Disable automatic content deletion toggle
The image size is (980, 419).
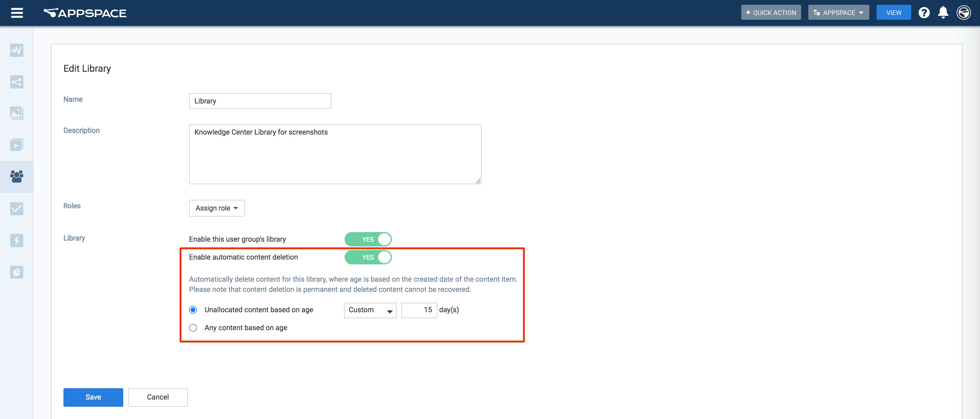coord(368,258)
